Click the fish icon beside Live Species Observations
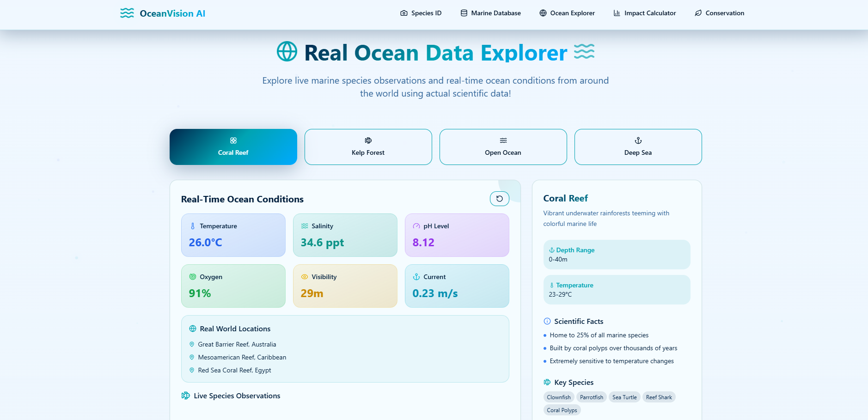Image resolution: width=868 pixels, height=420 pixels. pos(186,396)
